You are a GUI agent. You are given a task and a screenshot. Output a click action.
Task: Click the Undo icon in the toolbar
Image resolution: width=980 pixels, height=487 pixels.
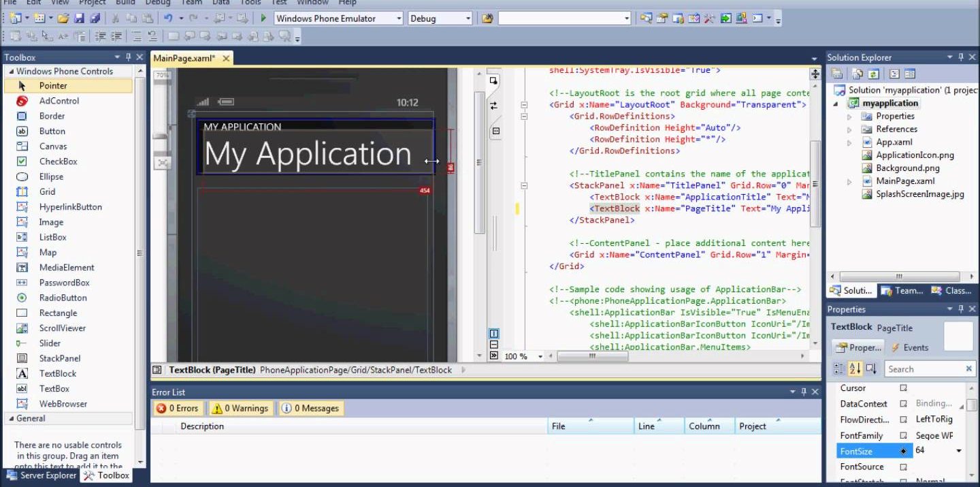pyautogui.click(x=168, y=18)
